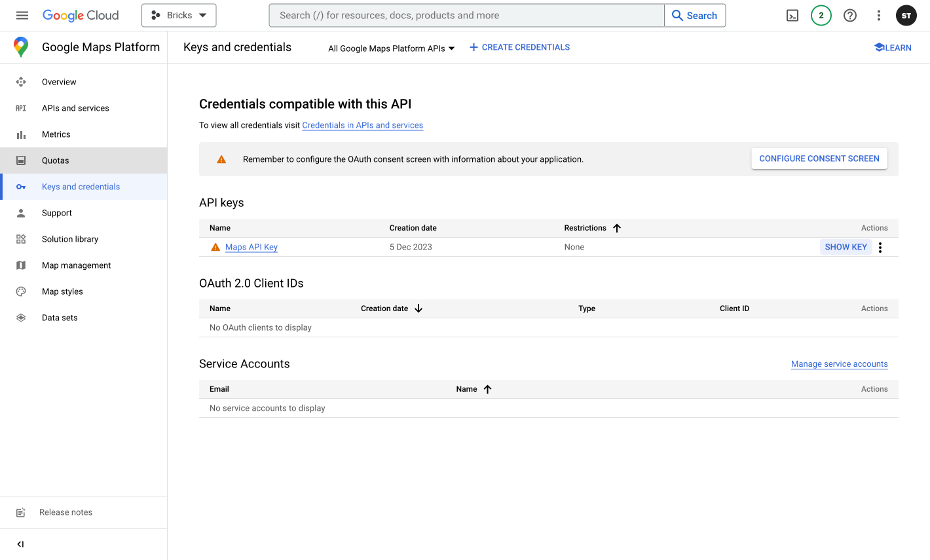Open more actions for Maps API Key
Screen dimensions: 930x560
coord(880,248)
